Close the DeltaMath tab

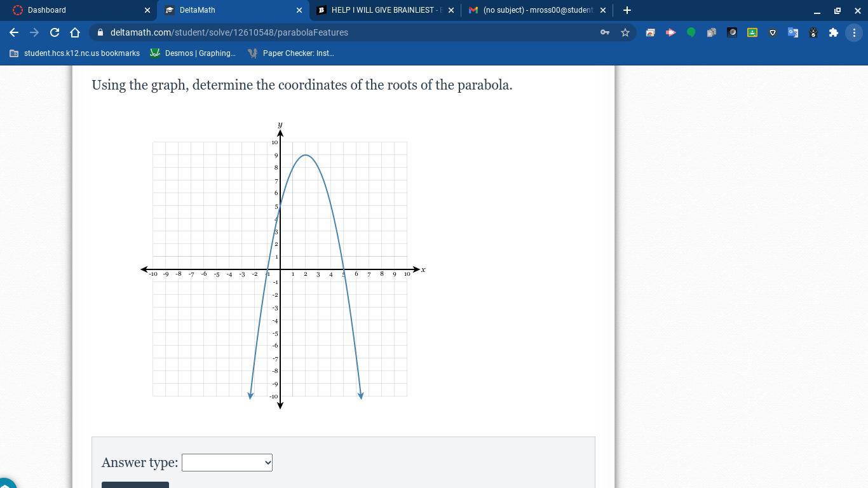click(299, 10)
